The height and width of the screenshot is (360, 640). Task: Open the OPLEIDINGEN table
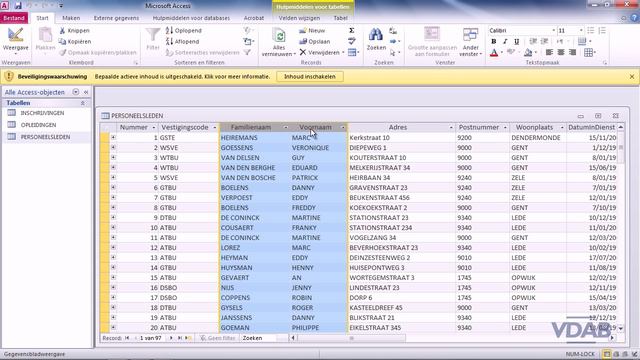(38, 125)
